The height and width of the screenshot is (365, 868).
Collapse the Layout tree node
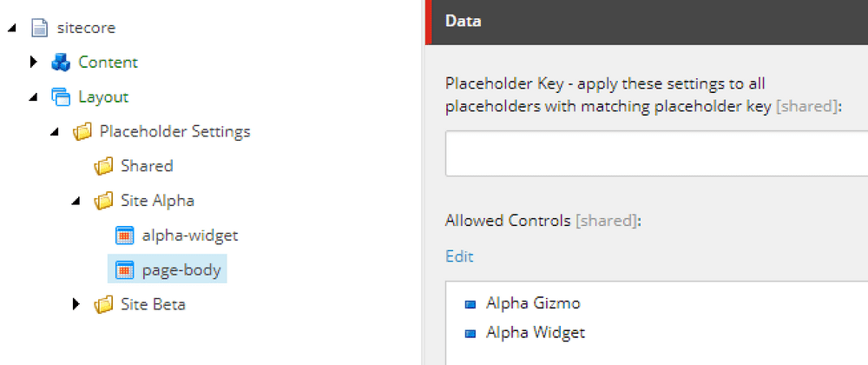[33, 97]
